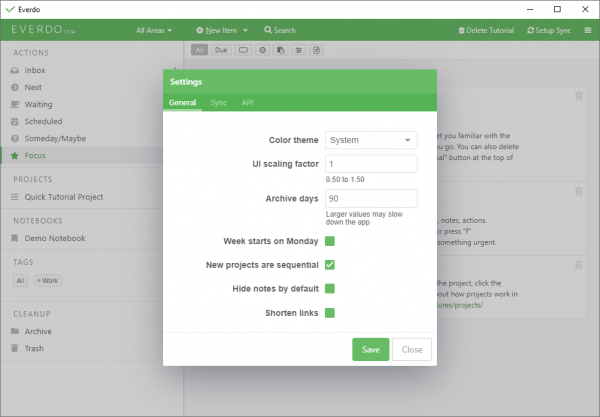600x417 pixels.
Task: Toggle Hide notes by default checkbox
Action: pos(330,288)
